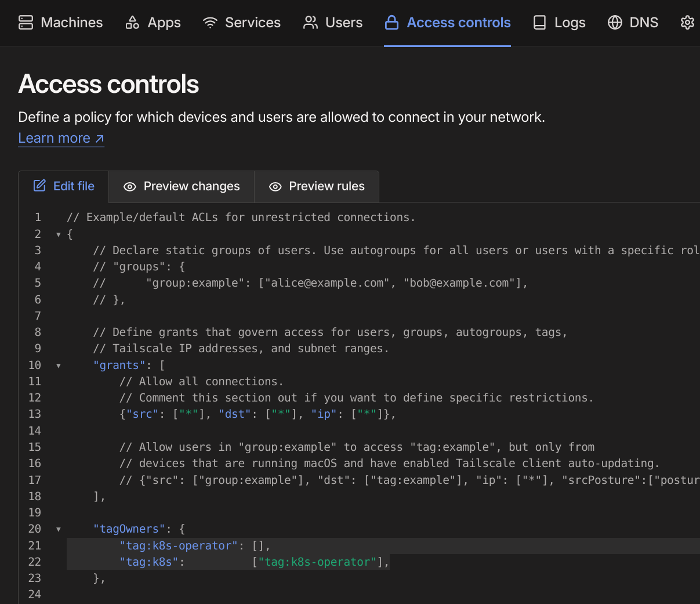Click the Edit file pencil icon
Image resolution: width=700 pixels, height=604 pixels.
point(39,186)
